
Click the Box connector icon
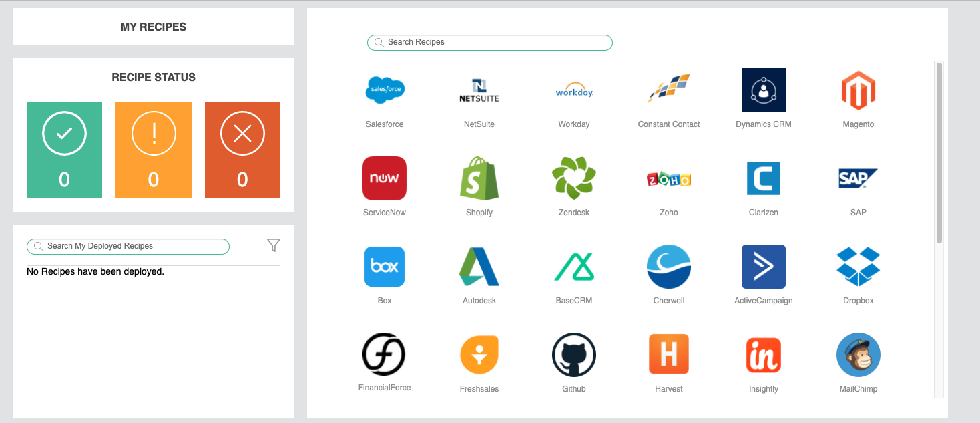pos(384,266)
